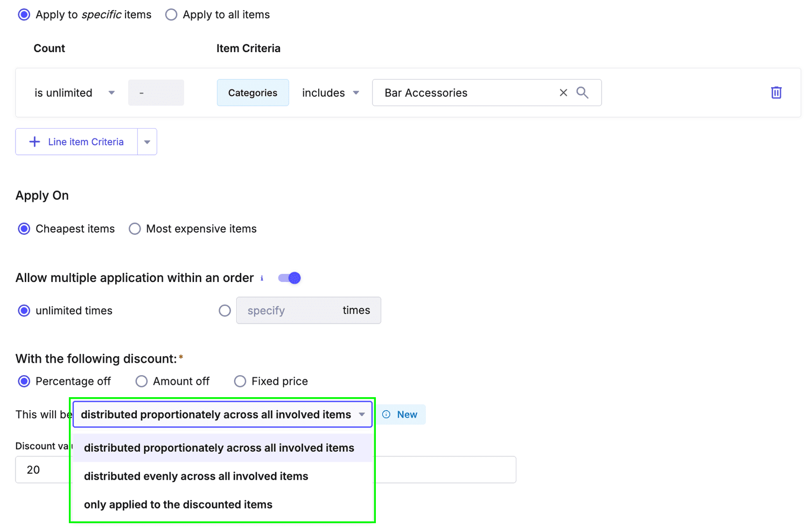Select only applied to the discounted items

coord(178,504)
